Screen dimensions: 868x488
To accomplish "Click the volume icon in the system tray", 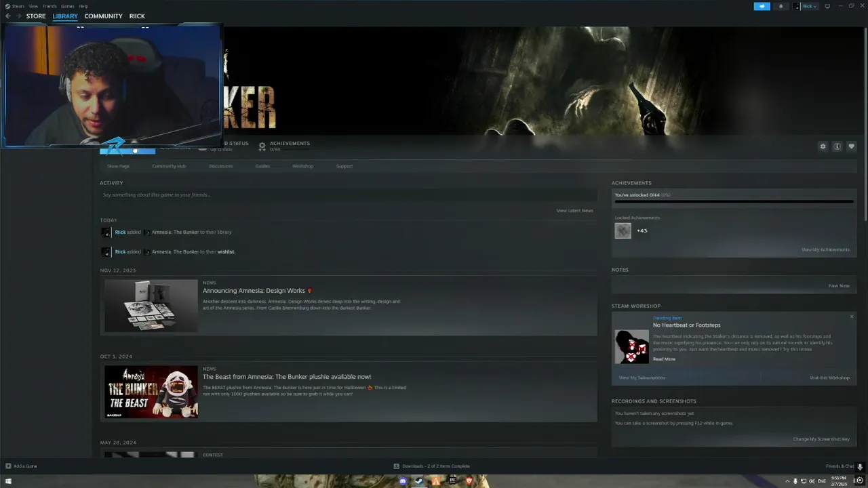I will pos(812,481).
